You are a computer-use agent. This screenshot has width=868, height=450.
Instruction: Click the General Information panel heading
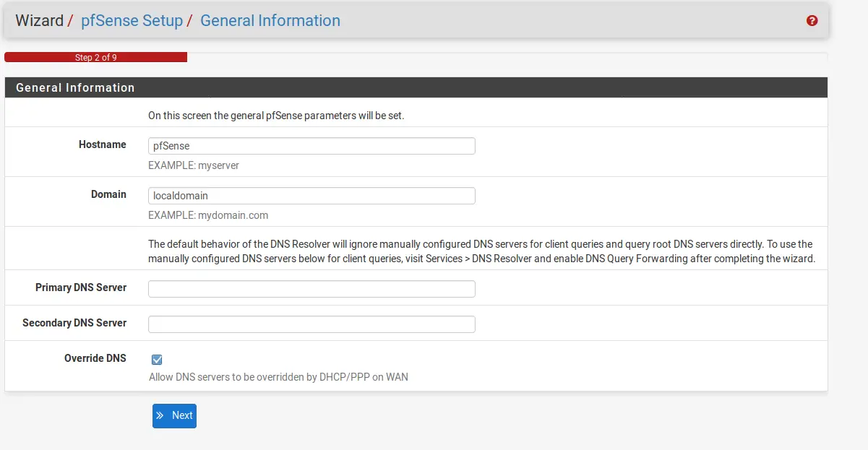(x=75, y=87)
